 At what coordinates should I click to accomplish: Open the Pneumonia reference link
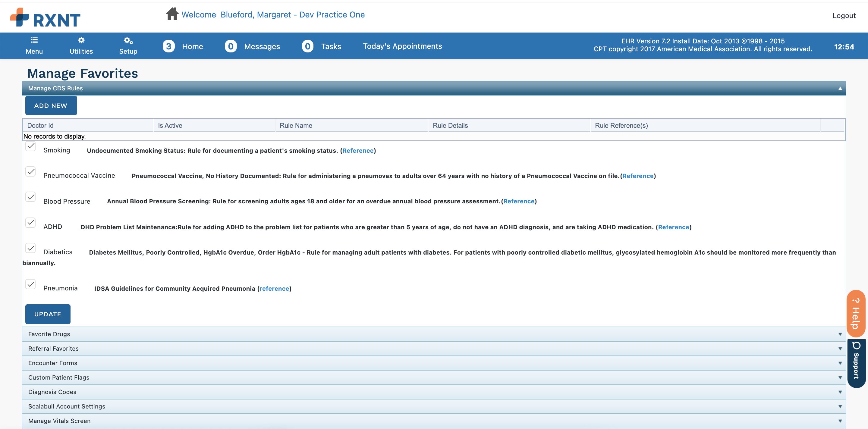point(274,289)
